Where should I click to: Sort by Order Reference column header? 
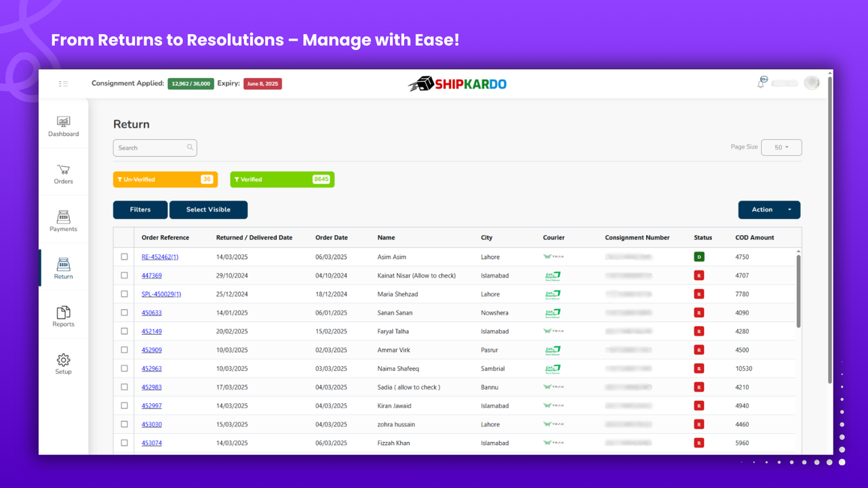165,238
